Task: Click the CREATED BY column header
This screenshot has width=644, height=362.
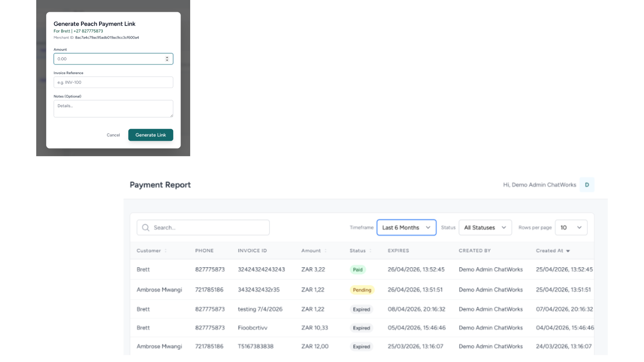Action: point(475,251)
